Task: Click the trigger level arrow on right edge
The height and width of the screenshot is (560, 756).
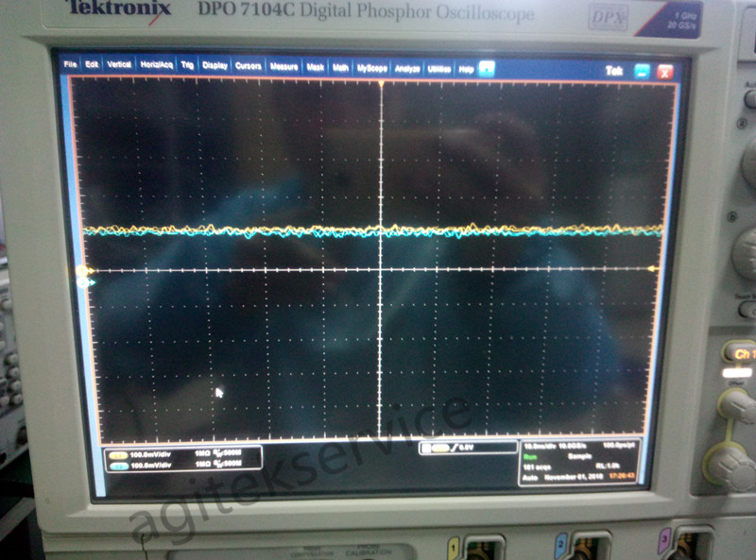Action: pyautogui.click(x=652, y=270)
